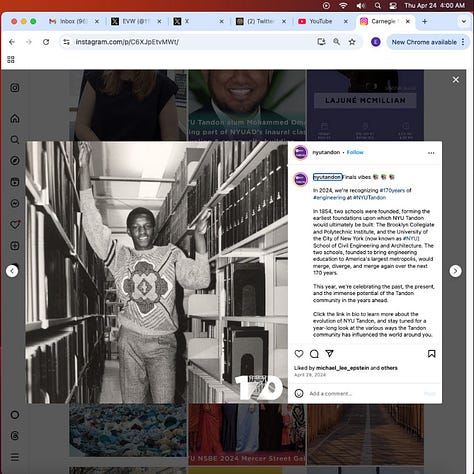The height and width of the screenshot is (474, 474).
Task: Click the zoom magnifier in address bar
Action: click(337, 42)
